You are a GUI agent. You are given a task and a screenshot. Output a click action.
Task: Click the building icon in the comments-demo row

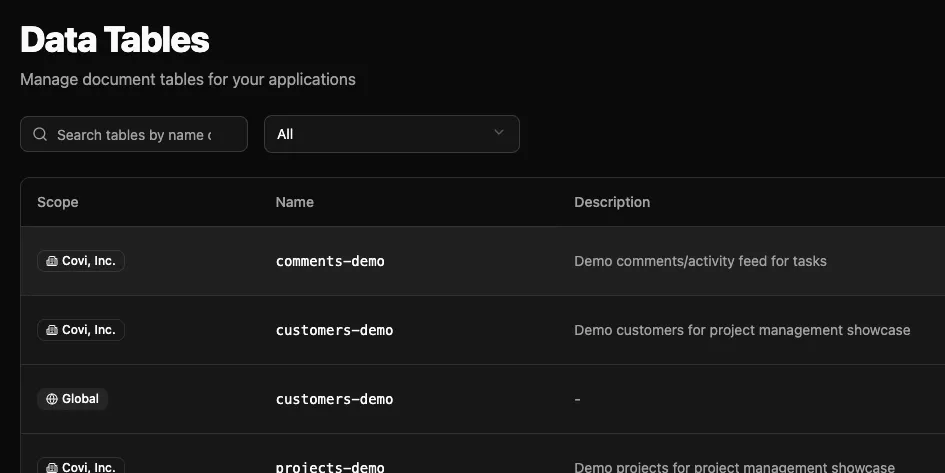(52, 261)
